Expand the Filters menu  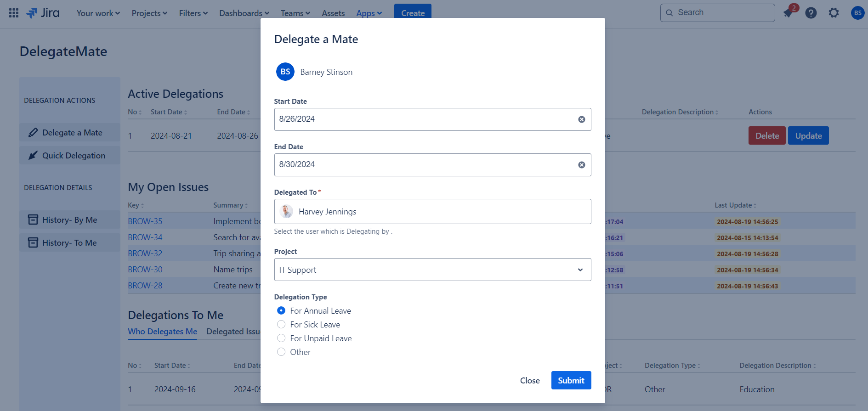[193, 13]
